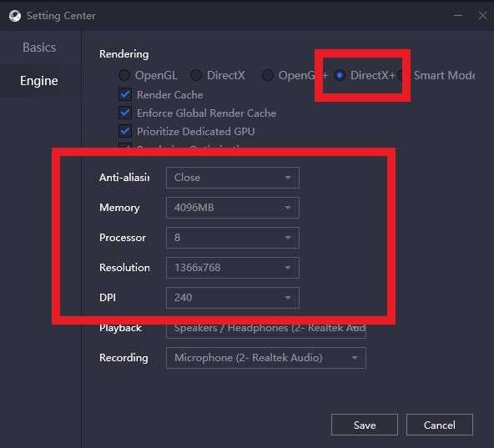Image resolution: width=494 pixels, height=448 pixels.
Task: Minimize the Setting Center window
Action: click(458, 15)
